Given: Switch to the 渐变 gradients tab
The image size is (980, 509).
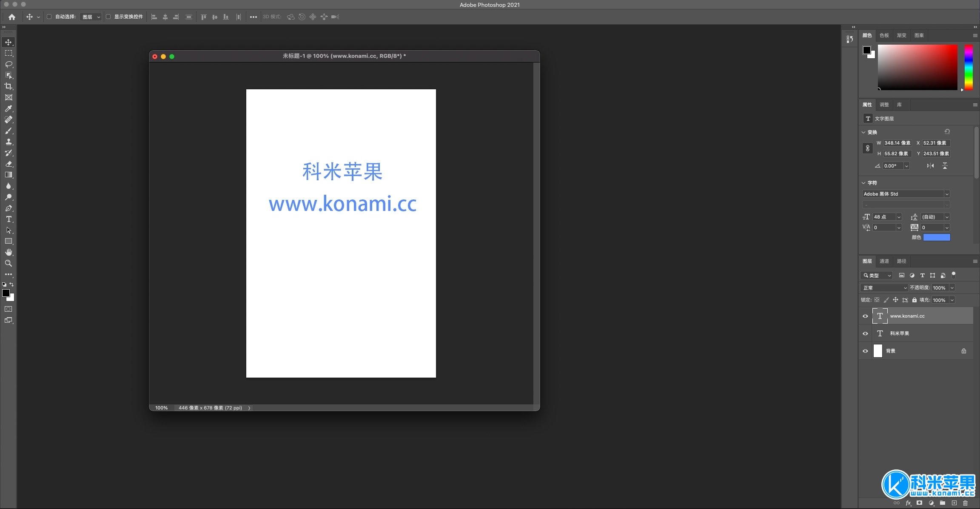Looking at the screenshot, I should click(902, 35).
